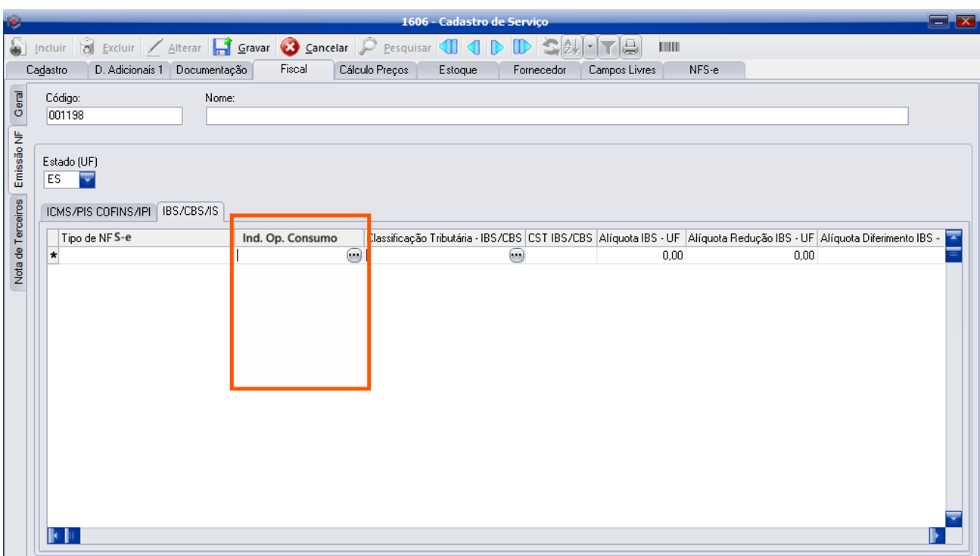This screenshot has height=556, width=980.
Task: Click the barcode icon
Action: [x=670, y=48]
